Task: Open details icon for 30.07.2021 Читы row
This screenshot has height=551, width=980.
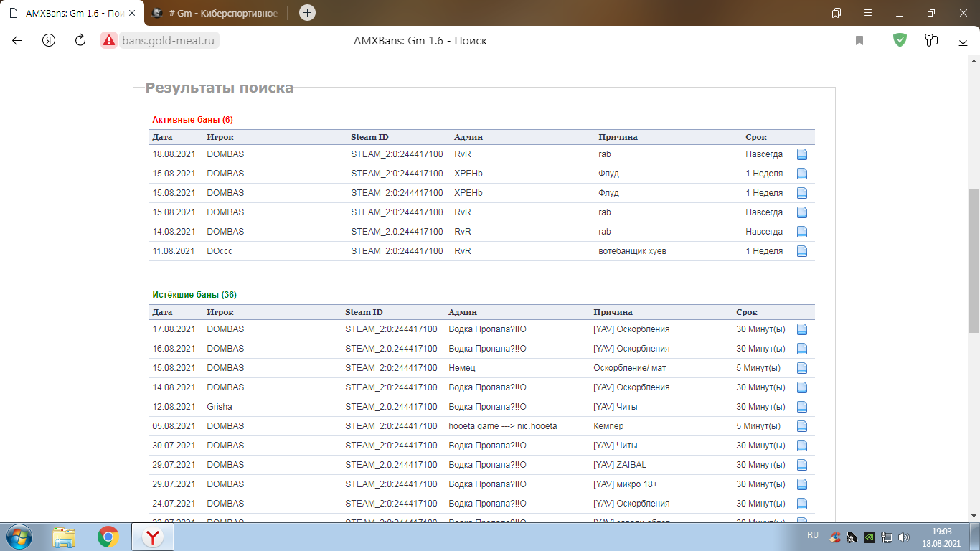Action: [802, 446]
